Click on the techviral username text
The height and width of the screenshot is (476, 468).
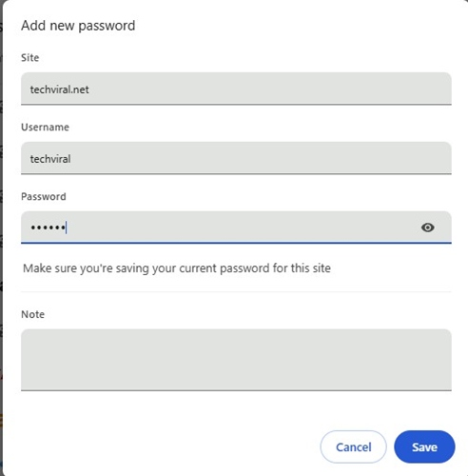pyautogui.click(x=50, y=159)
